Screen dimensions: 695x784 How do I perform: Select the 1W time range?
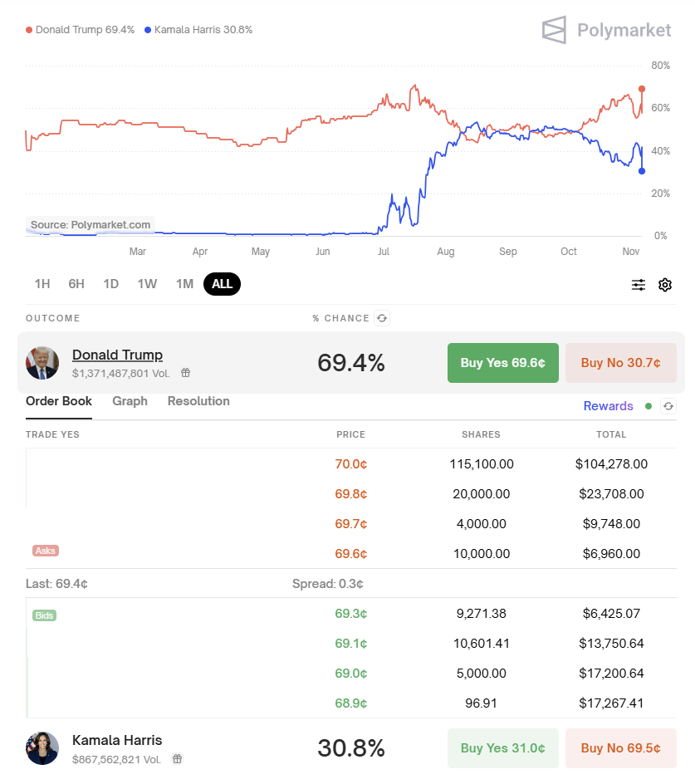coord(147,284)
